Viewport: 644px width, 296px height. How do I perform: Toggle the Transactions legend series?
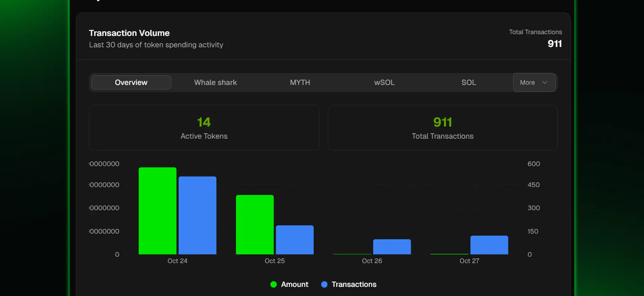point(354,284)
